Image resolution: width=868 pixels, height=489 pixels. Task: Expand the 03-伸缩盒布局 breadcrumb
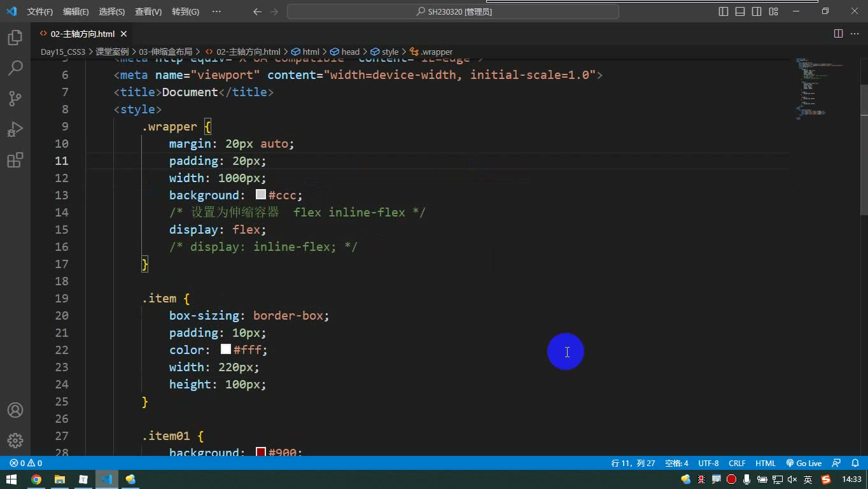coord(166,52)
